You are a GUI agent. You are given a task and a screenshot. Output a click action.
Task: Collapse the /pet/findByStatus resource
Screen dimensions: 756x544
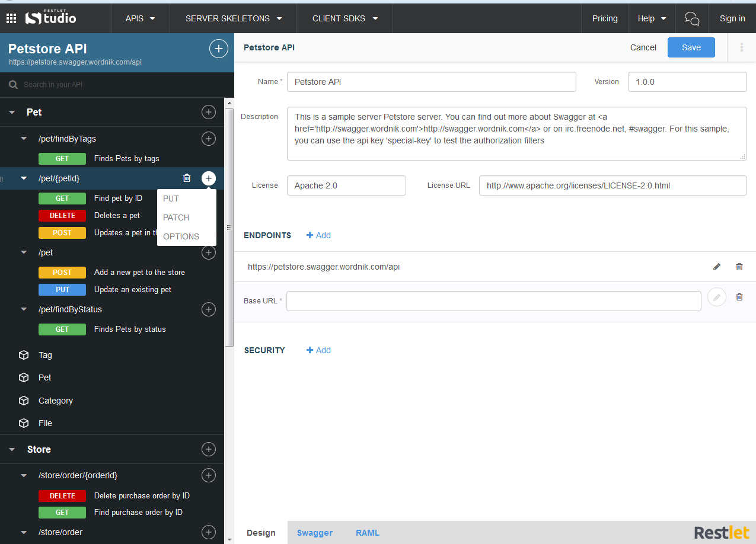point(24,309)
